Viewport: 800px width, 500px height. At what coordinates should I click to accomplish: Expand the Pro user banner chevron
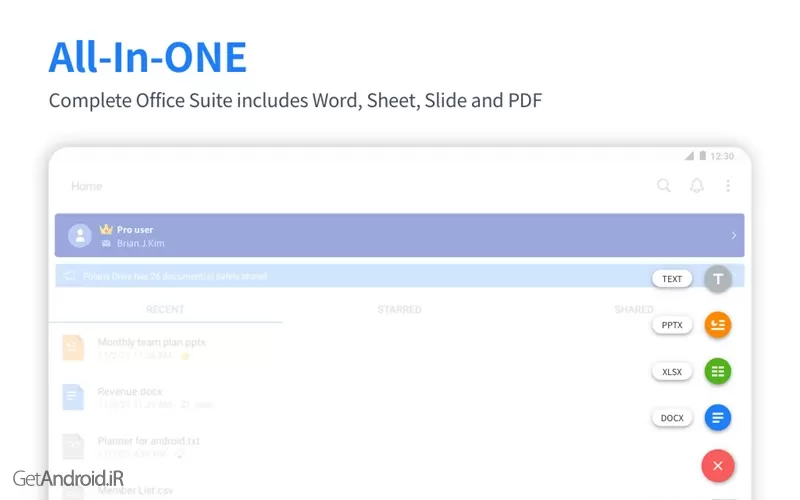(x=733, y=236)
